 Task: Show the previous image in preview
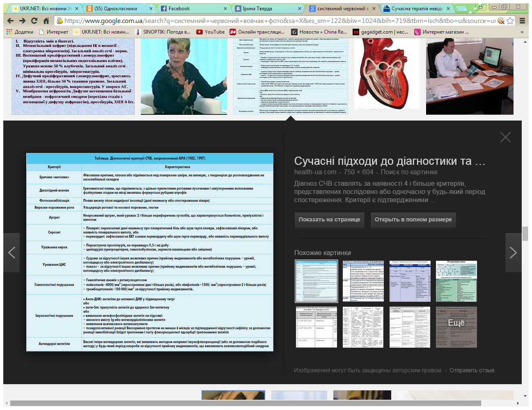tap(12, 253)
